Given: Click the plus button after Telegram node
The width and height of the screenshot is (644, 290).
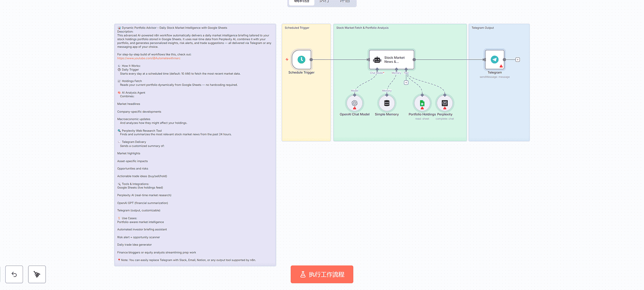Looking at the screenshot, I should [517, 59].
